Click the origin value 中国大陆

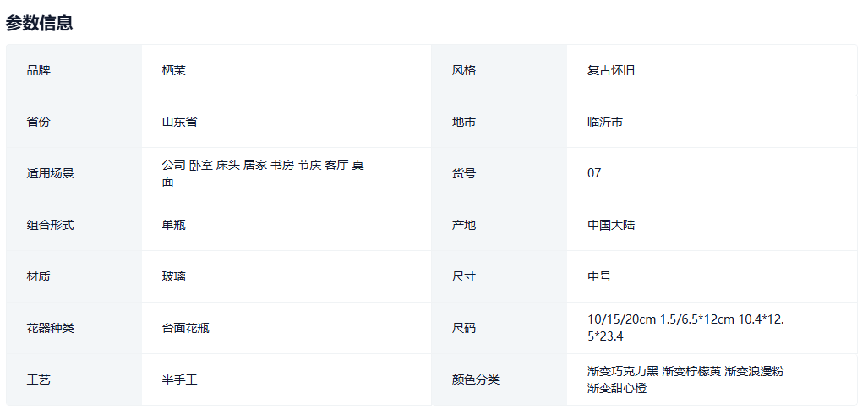611,225
